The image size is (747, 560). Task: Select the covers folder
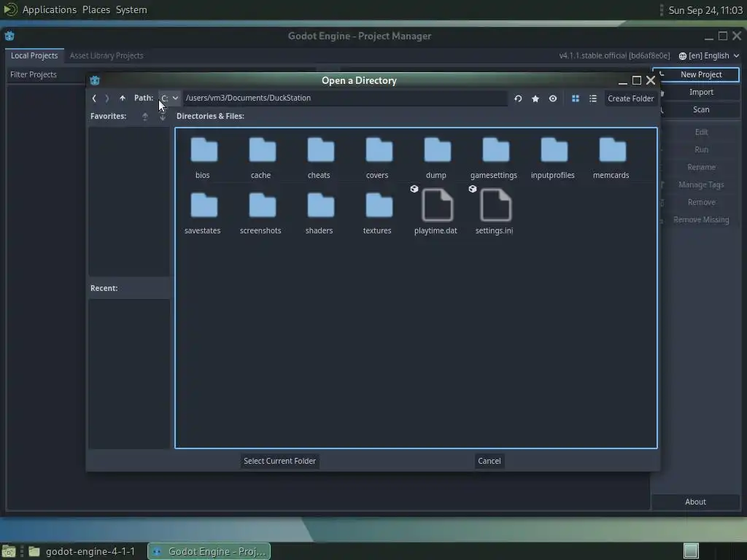click(x=379, y=158)
